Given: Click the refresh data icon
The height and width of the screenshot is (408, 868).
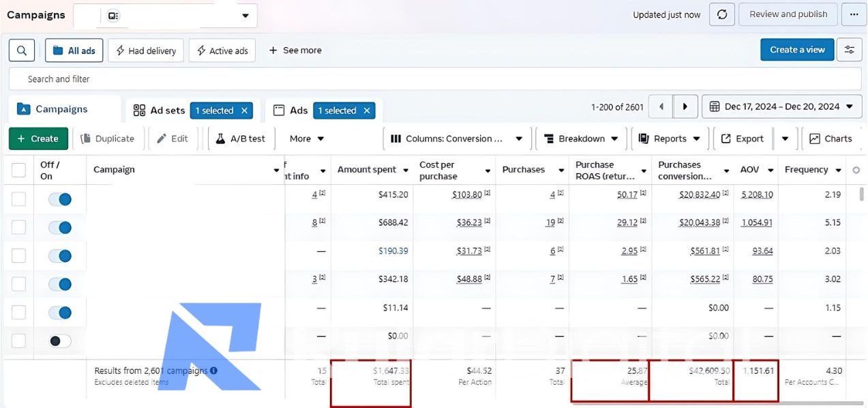Looking at the screenshot, I should (722, 14).
